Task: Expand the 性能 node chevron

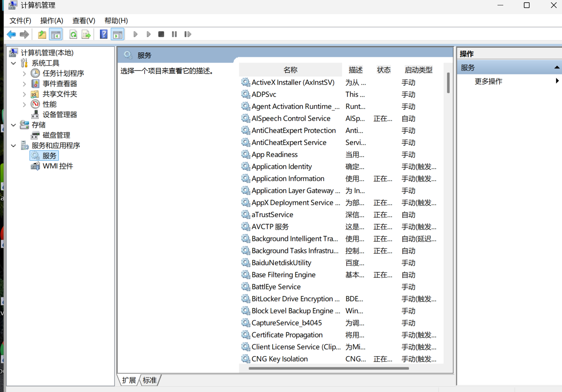Action: (x=24, y=104)
